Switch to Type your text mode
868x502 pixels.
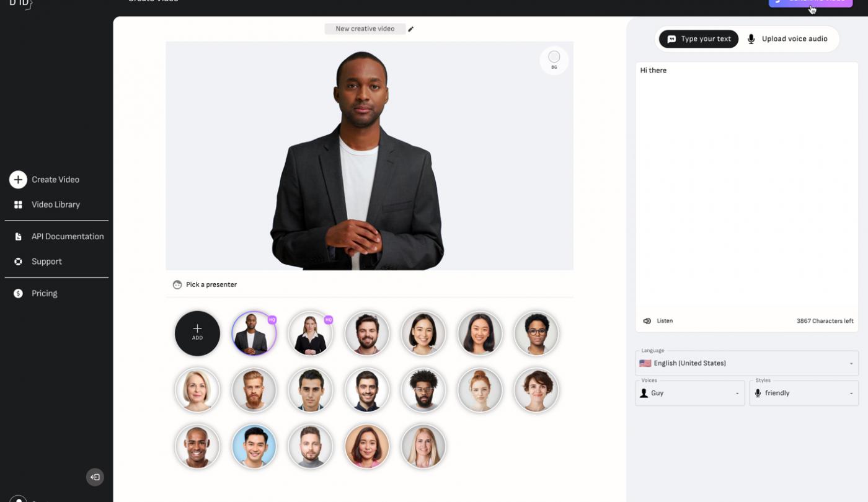(x=699, y=39)
